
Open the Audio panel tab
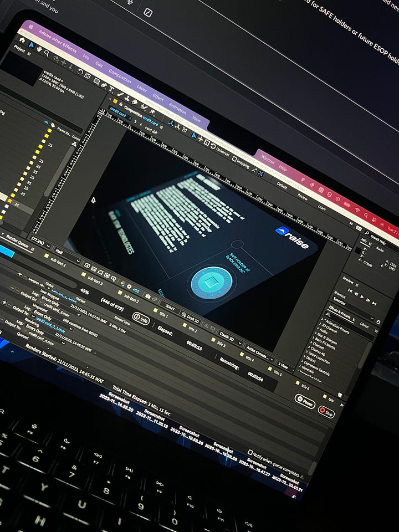click(x=379, y=249)
